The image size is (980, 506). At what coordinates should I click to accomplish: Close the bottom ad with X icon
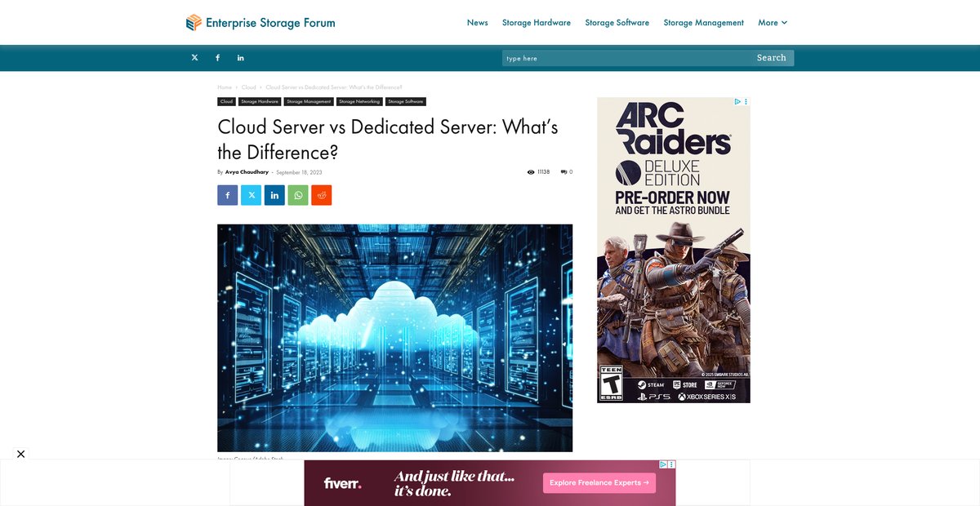tap(21, 454)
